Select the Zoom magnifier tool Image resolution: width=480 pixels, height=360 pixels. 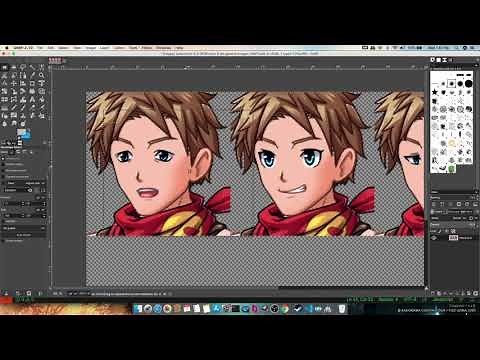(41, 75)
